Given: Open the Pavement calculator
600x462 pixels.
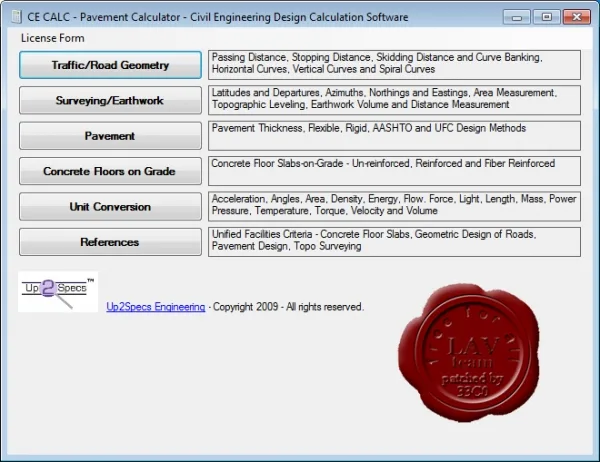Looking at the screenshot, I should (110, 136).
